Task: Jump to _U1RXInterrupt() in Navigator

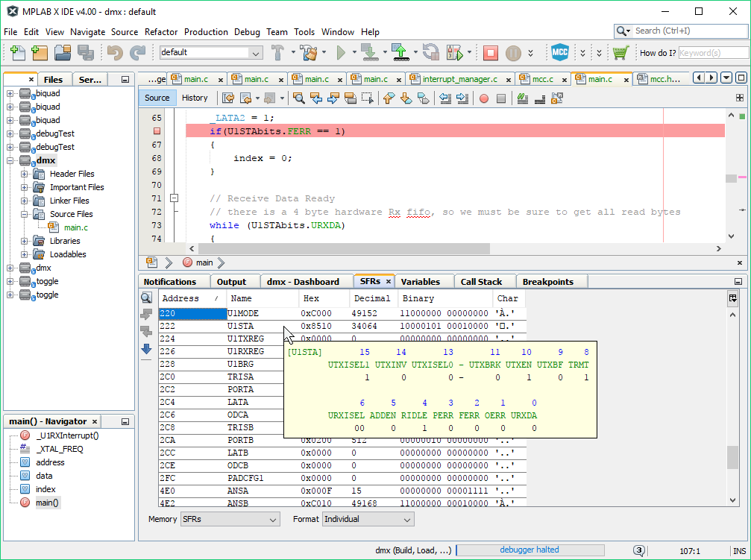Action: 67,435
